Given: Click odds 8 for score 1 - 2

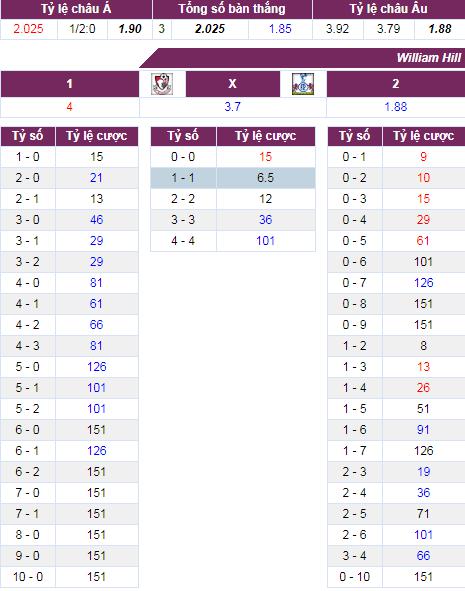Looking at the screenshot, I should click(423, 346).
